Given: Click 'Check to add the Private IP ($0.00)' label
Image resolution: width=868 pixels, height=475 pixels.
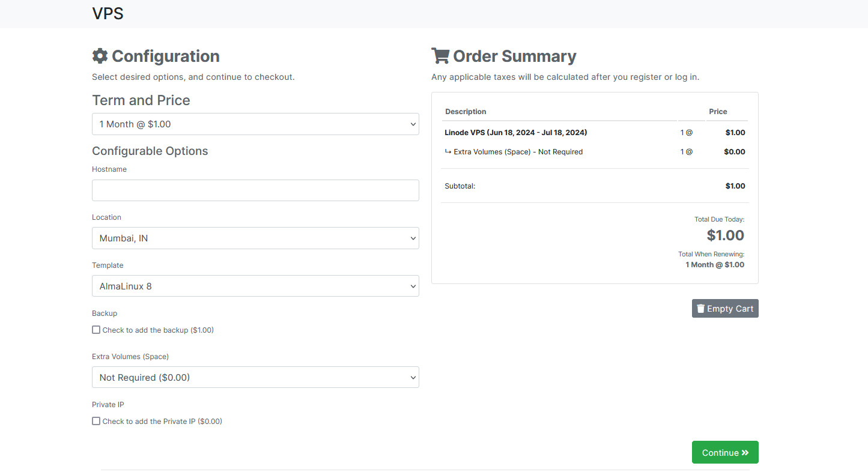Looking at the screenshot, I should [162, 422].
